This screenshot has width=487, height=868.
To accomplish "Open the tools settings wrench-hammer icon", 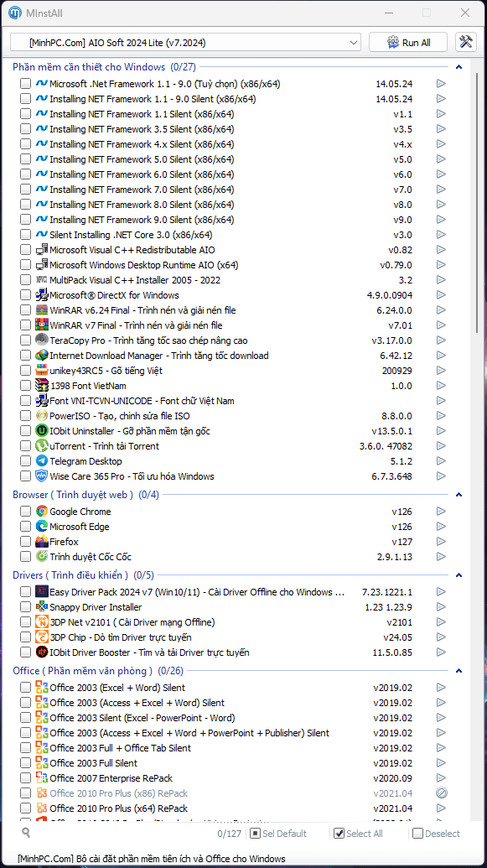I will pyautogui.click(x=466, y=42).
